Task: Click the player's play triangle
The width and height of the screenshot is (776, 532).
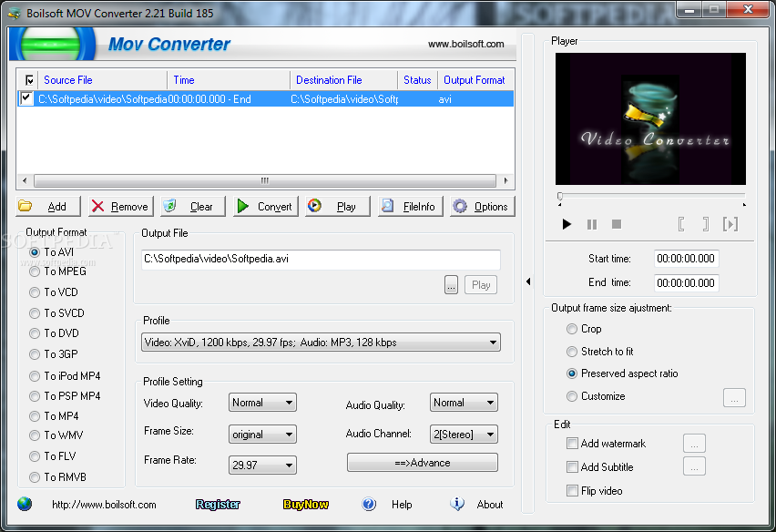Action: (x=567, y=224)
